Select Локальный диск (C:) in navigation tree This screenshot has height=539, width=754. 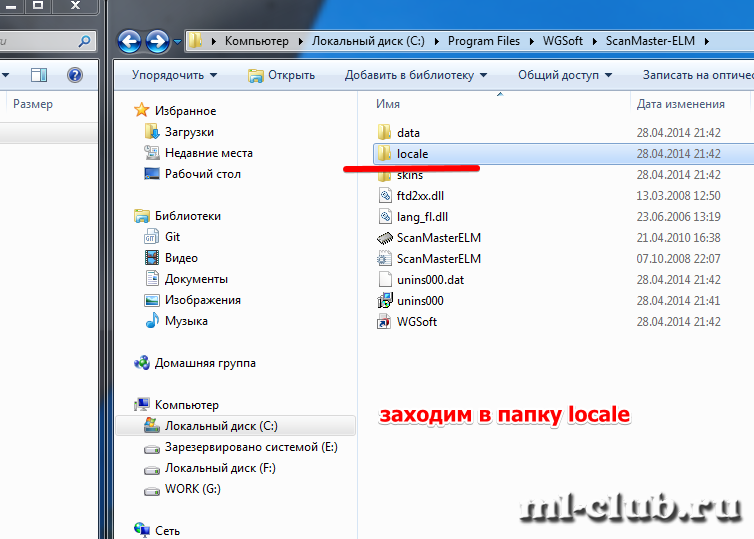pyautogui.click(x=221, y=426)
